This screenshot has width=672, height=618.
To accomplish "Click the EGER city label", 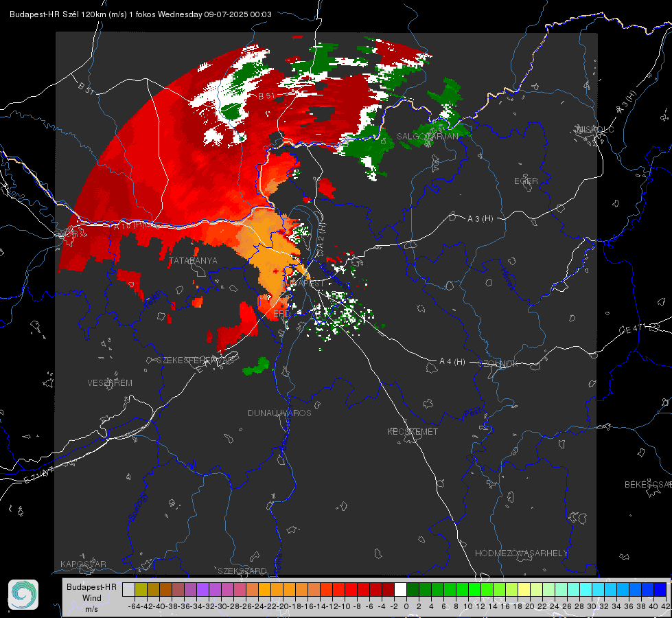I will coord(526,181).
